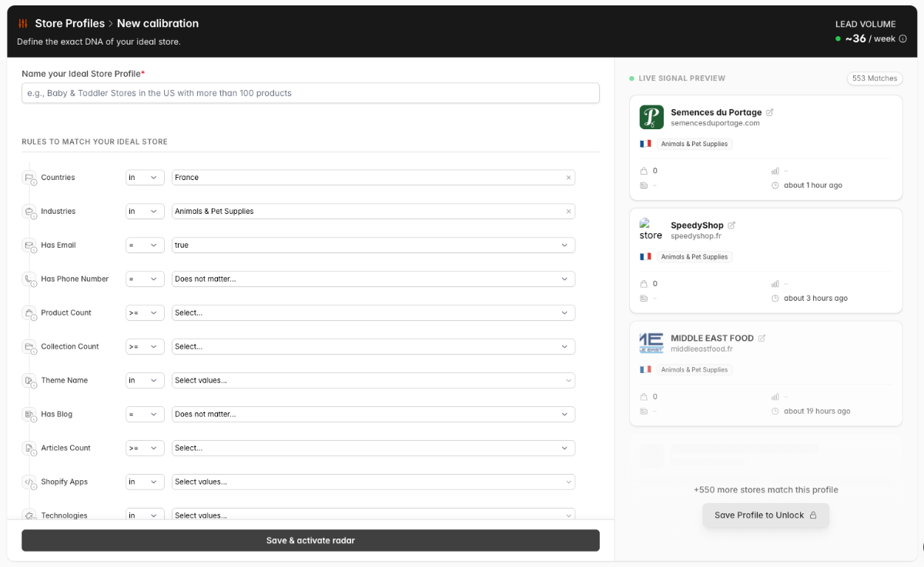Image resolution: width=924 pixels, height=567 pixels.
Task: Click the Shopify Apps code icon
Action: coord(29,482)
